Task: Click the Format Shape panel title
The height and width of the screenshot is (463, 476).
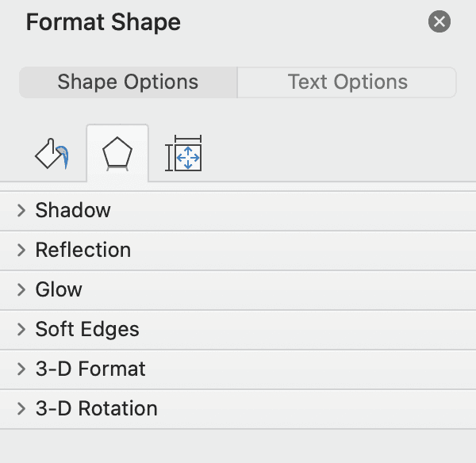Action: (x=103, y=22)
